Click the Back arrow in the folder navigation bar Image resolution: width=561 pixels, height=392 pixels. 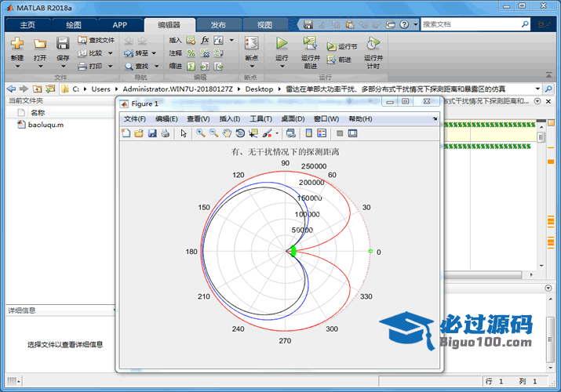pos(11,89)
